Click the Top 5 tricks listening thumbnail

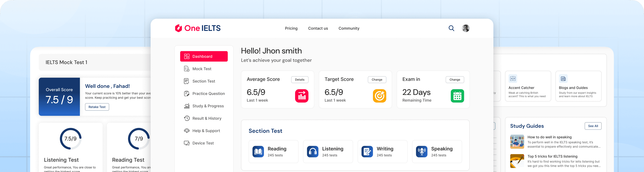517,161
